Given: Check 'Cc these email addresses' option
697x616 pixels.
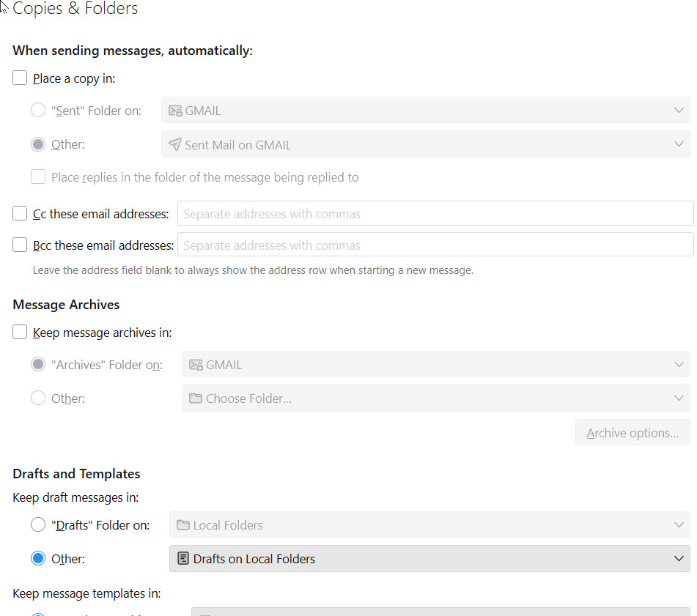Looking at the screenshot, I should pyautogui.click(x=20, y=214).
